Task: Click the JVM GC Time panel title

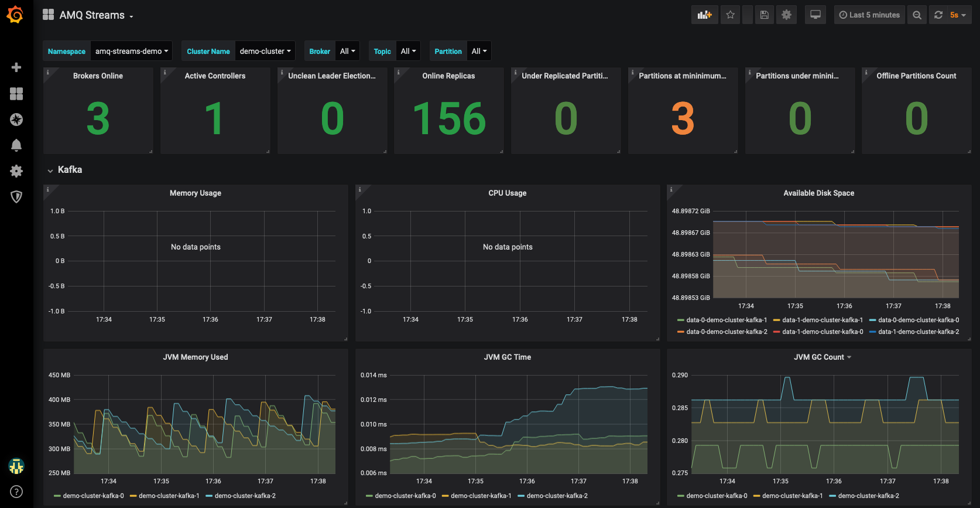Action: 508,357
